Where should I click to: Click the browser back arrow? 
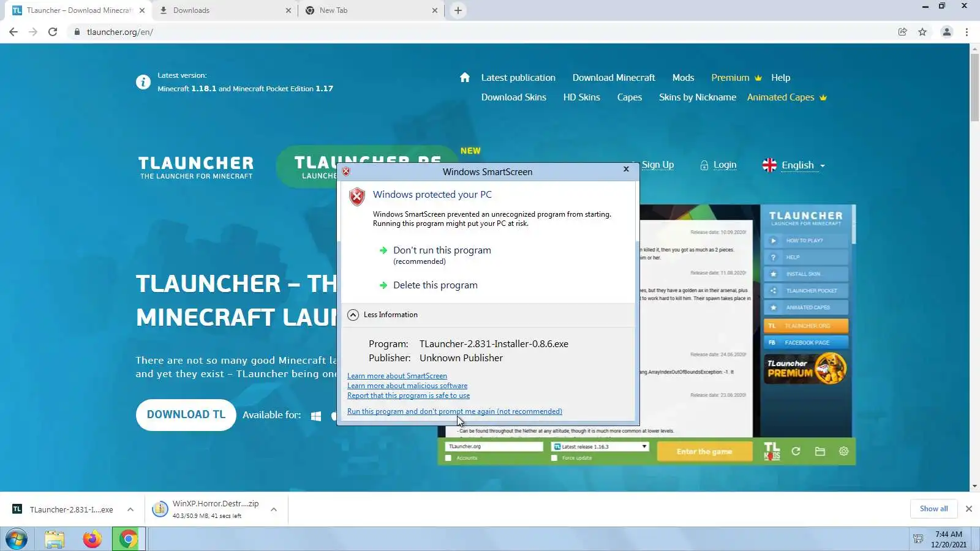(13, 32)
